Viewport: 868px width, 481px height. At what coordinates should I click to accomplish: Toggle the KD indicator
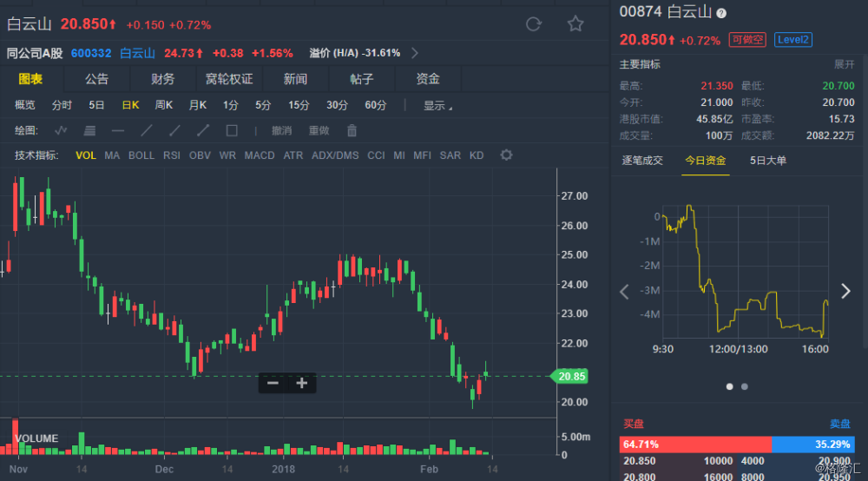[x=476, y=155]
